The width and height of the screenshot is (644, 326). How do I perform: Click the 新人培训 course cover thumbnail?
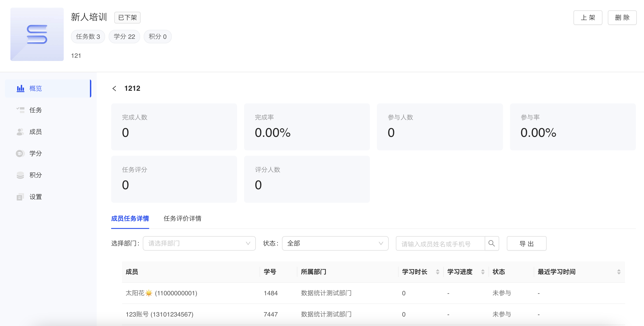coord(37,34)
